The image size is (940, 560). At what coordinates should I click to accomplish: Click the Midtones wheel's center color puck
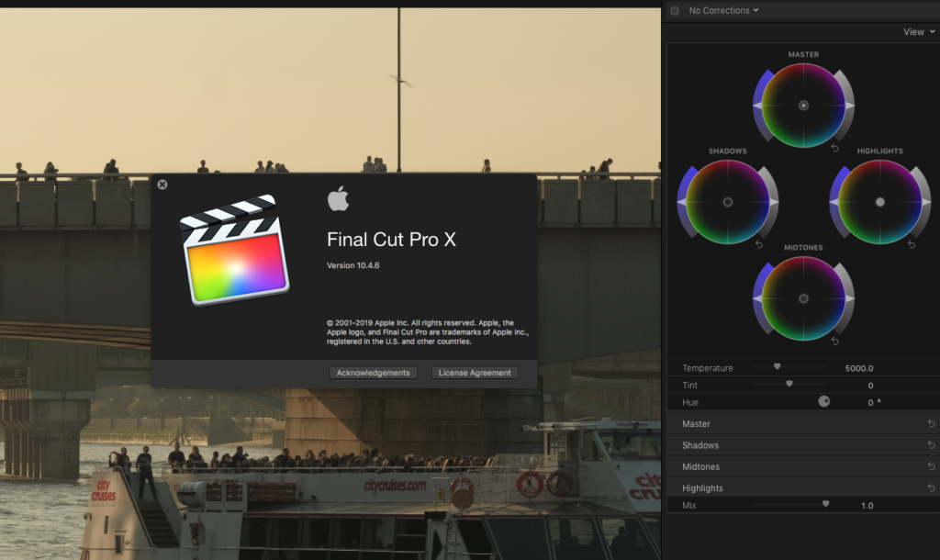click(x=803, y=298)
